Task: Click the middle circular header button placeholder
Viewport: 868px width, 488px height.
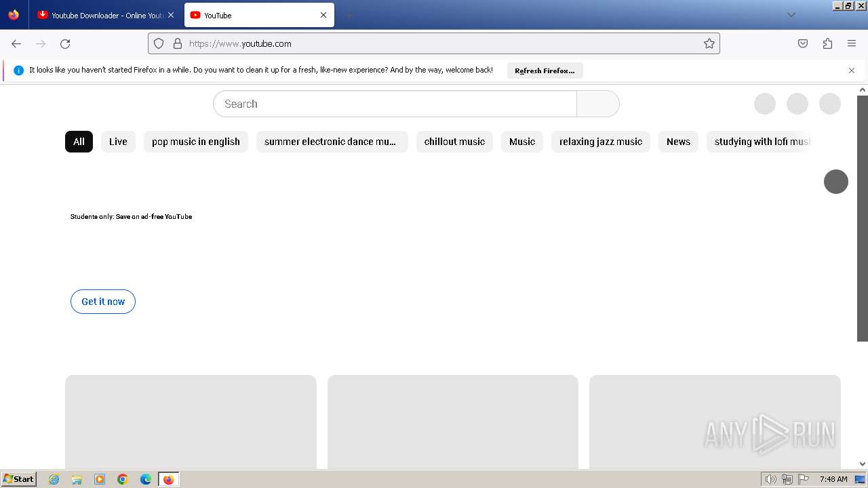Action: point(797,104)
